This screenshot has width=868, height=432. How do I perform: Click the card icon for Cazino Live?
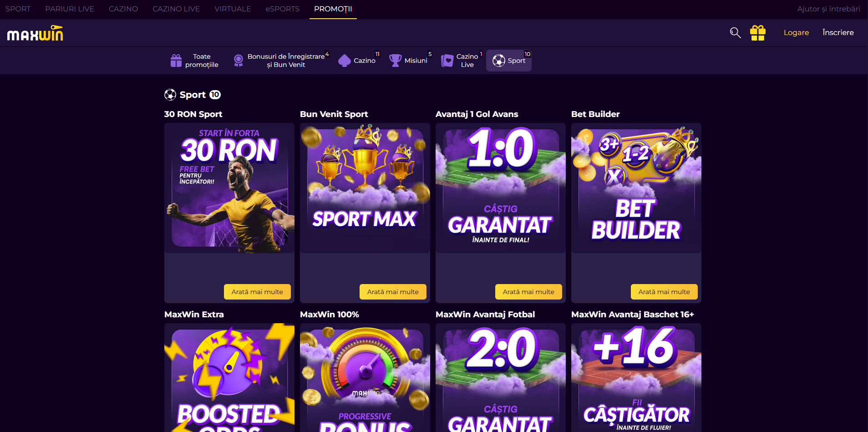[447, 61]
